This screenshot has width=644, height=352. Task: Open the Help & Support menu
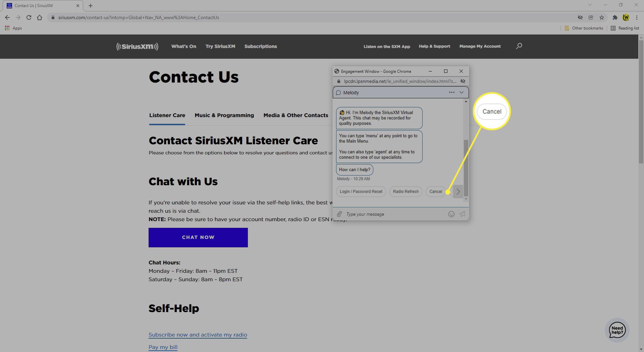coord(434,46)
